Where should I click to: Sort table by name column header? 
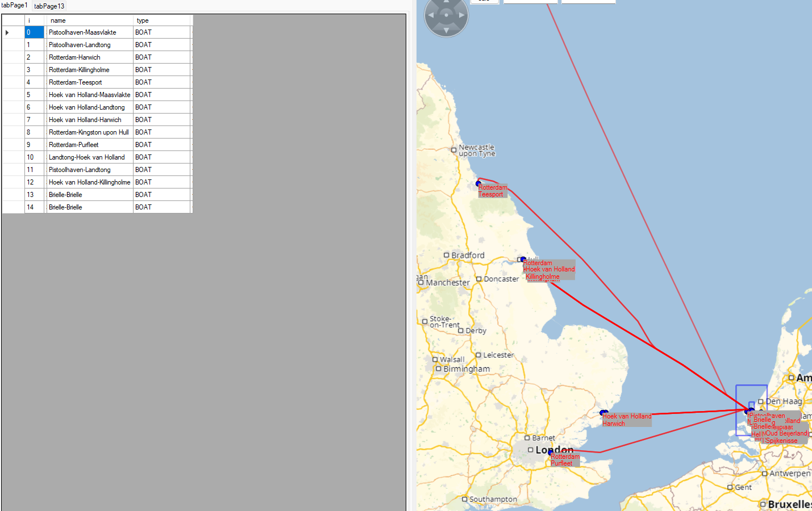pos(89,20)
